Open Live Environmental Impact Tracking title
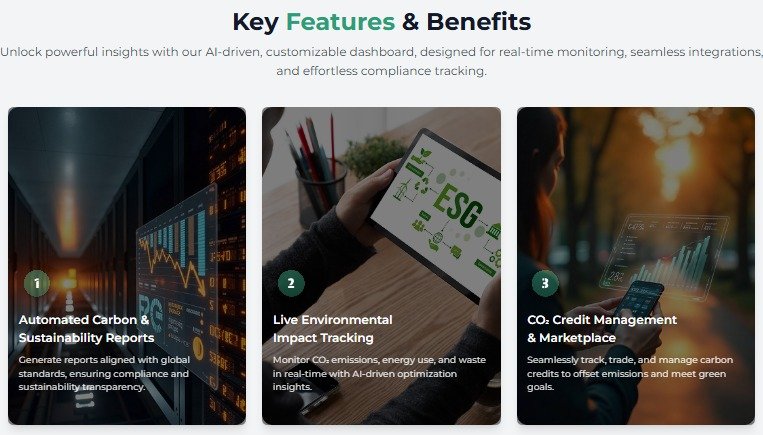The height and width of the screenshot is (435, 763). (332, 328)
